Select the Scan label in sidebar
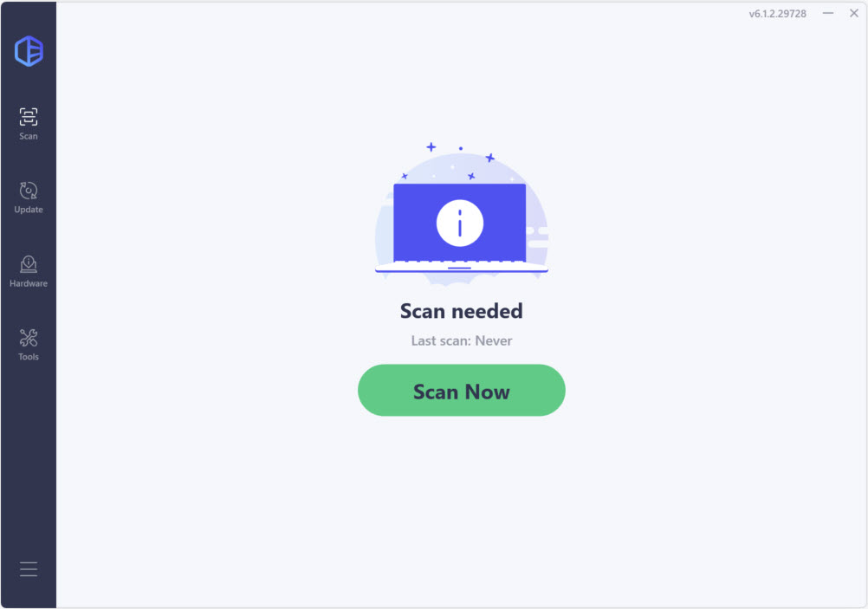This screenshot has width=868, height=609. pyautogui.click(x=29, y=136)
